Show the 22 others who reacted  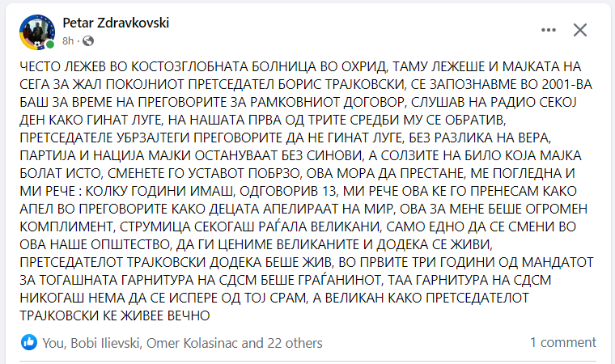coord(295,343)
